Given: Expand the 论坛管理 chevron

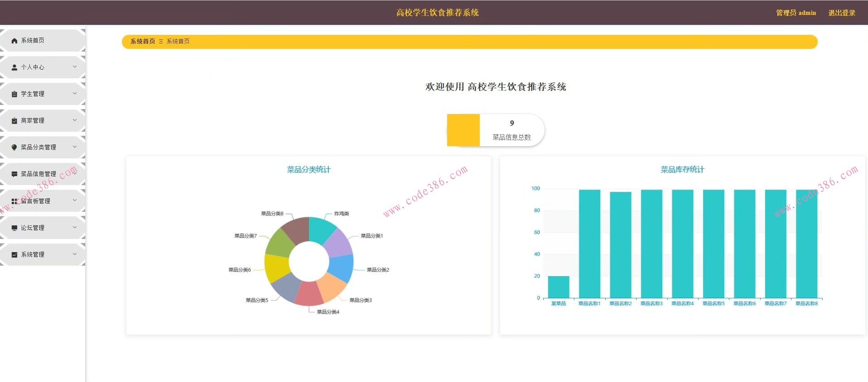Looking at the screenshot, I should click(x=75, y=227).
